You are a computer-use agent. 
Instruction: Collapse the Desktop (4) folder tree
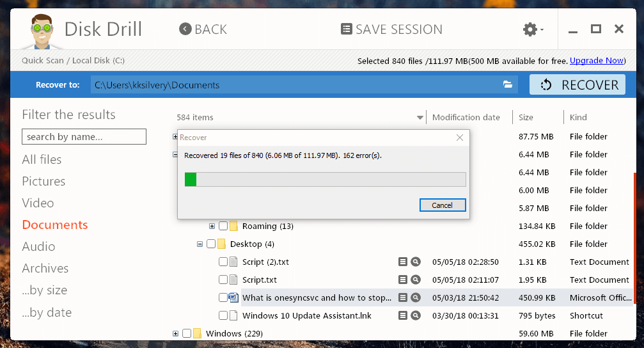pyautogui.click(x=200, y=244)
